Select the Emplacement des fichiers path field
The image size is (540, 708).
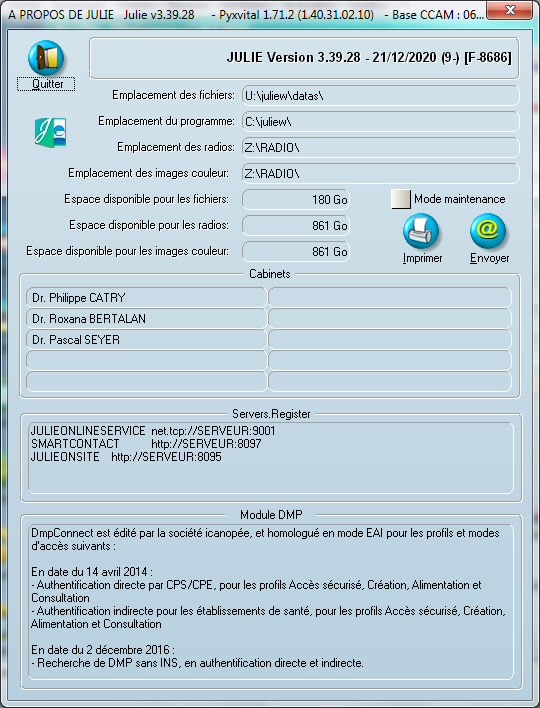(381, 96)
